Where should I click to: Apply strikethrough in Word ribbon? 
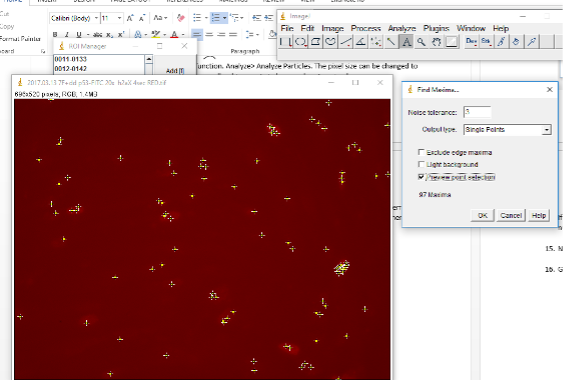(x=97, y=35)
